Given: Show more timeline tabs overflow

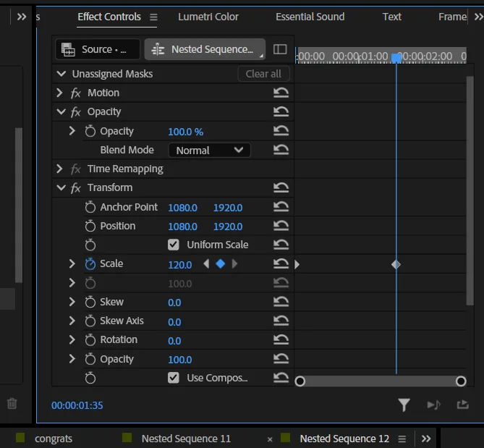Looking at the screenshot, I should point(426,439).
